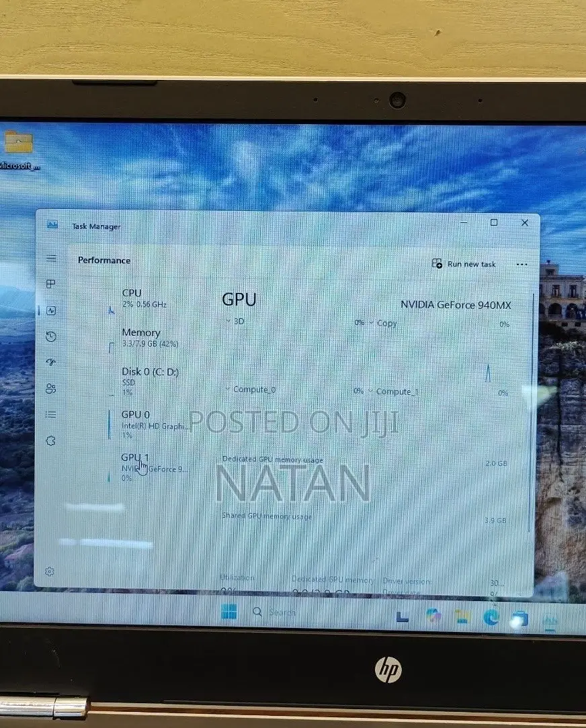Open the Users sidebar icon
586x728 pixels.
[x=51, y=389]
